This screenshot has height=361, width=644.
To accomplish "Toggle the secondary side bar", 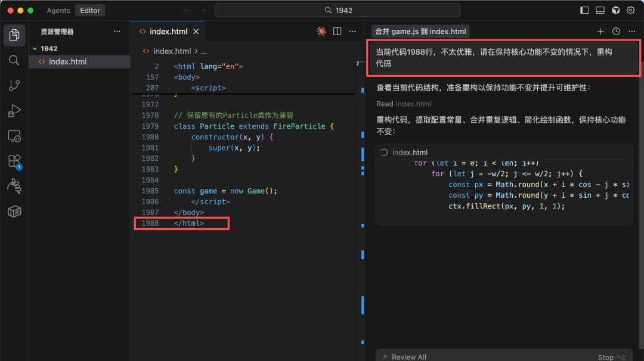I will (615, 10).
